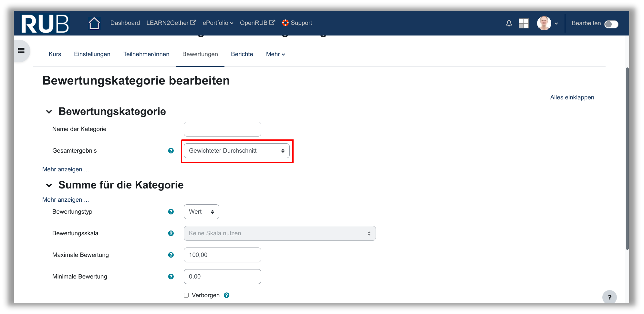Show help for Gesamtergebnis
The image size is (644, 314).
click(x=171, y=151)
